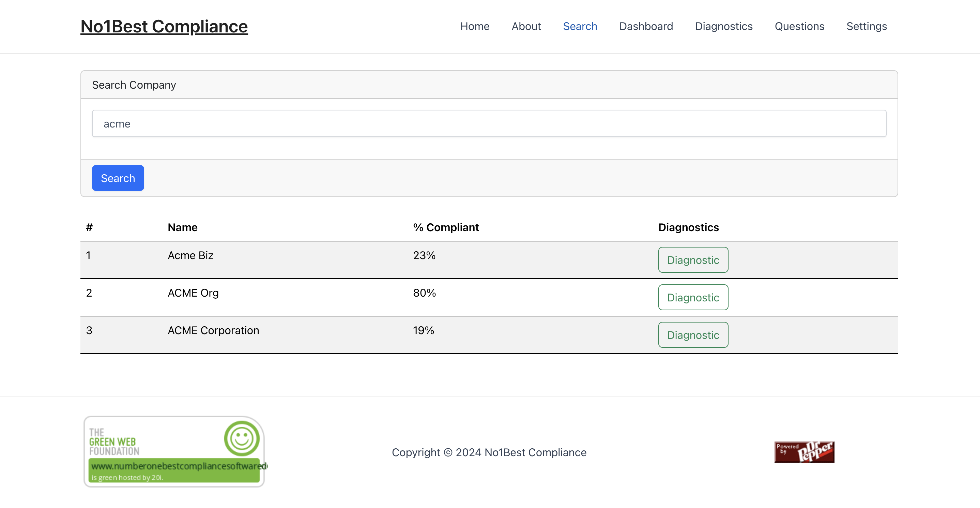Click the ACME Corporation name cell
The height and width of the screenshot is (508, 980).
213,330
